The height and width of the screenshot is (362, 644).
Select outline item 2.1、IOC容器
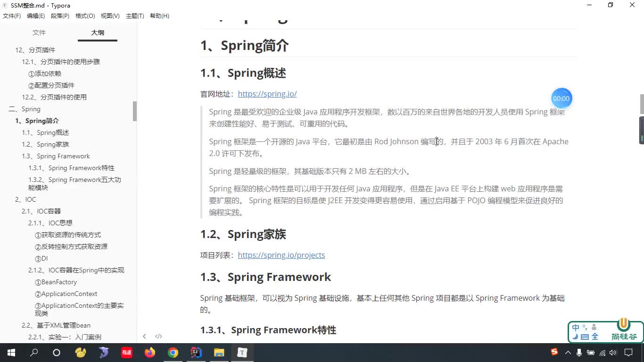pyautogui.click(x=41, y=211)
